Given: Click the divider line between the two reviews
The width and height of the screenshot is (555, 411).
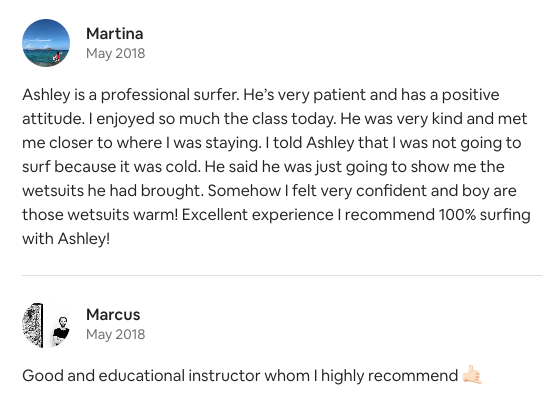Looking at the screenshot, I should [x=282, y=275].
